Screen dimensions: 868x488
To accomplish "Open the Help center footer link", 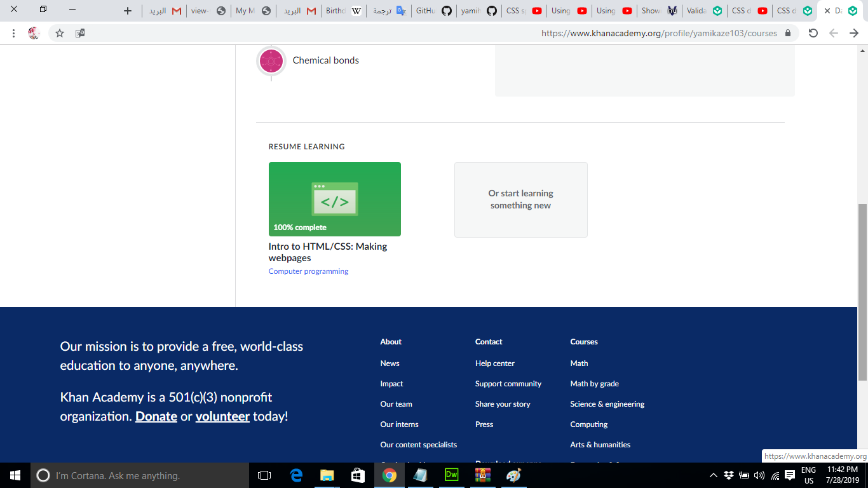I will point(495,363).
